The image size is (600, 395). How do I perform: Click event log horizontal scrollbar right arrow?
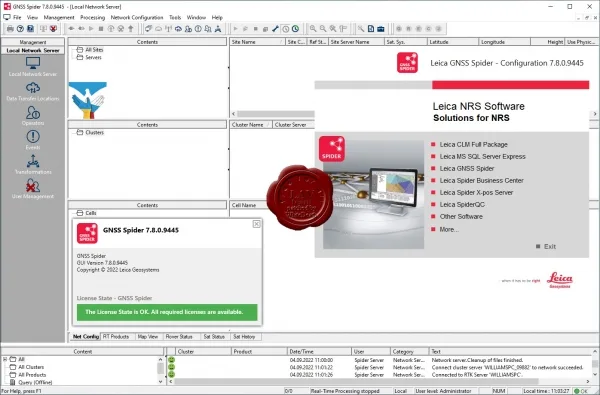(588, 381)
